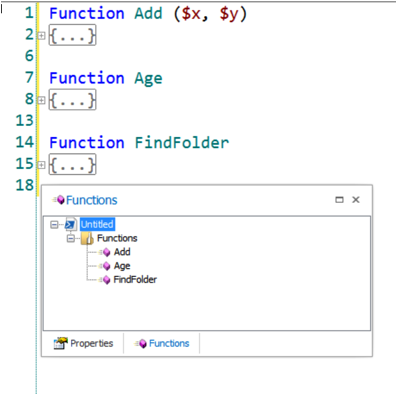Click the collapsed {...} block on line 15
The image size is (397, 395).
[x=73, y=164]
